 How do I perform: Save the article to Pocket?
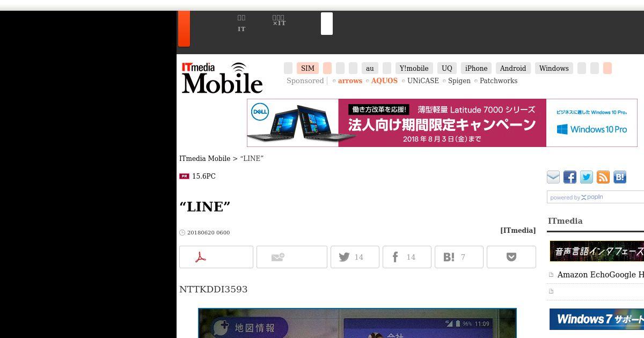511,257
